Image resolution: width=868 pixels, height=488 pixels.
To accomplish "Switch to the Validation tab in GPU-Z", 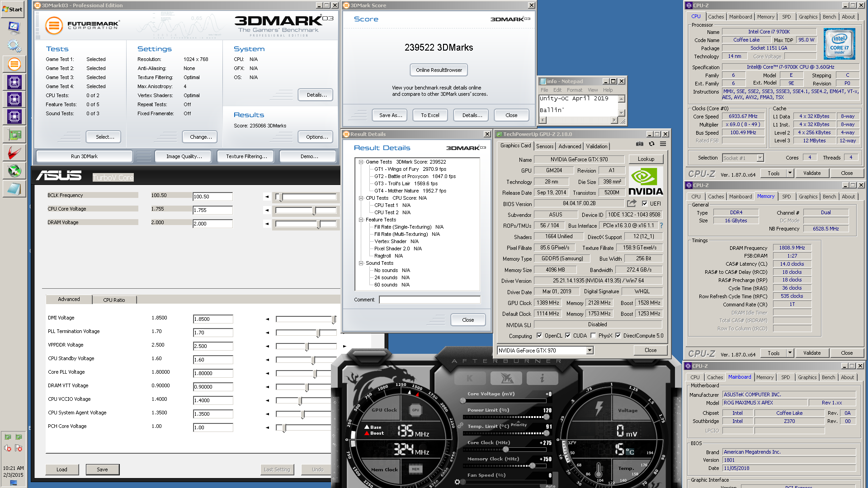I will 597,146.
